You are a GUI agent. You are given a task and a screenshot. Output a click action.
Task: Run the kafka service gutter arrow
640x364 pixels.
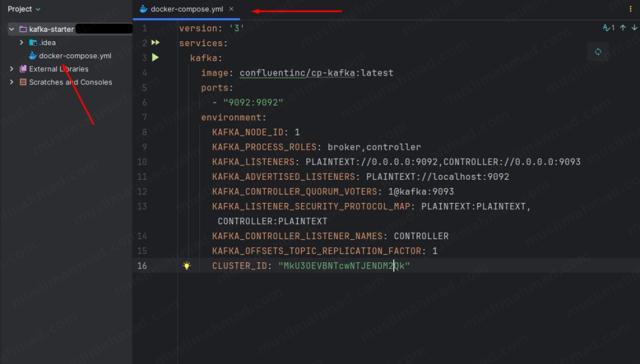154,57
